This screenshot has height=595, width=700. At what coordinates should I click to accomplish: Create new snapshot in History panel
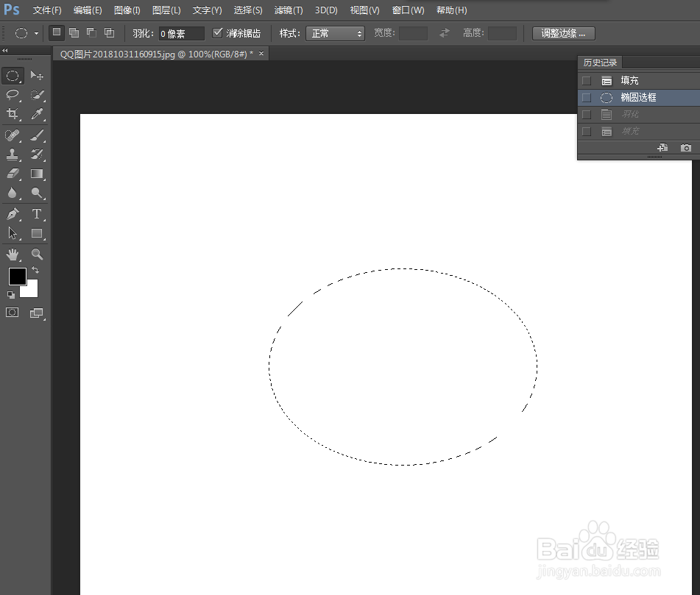click(686, 148)
